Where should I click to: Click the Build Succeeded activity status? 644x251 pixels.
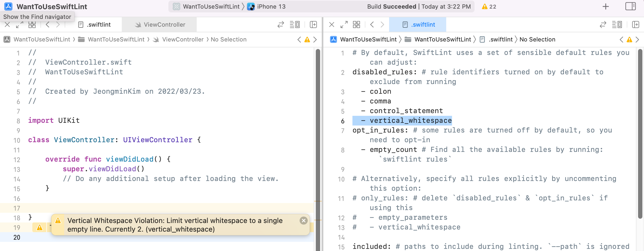point(419,6)
